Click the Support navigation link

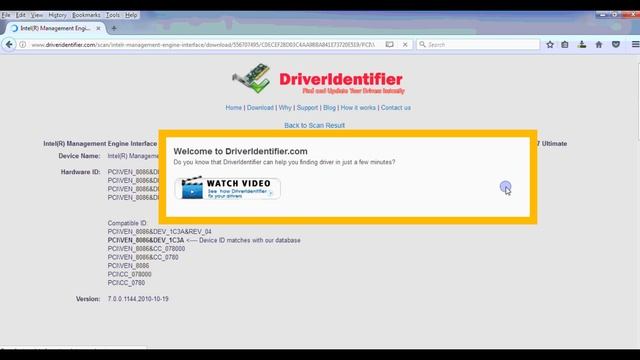307,108
